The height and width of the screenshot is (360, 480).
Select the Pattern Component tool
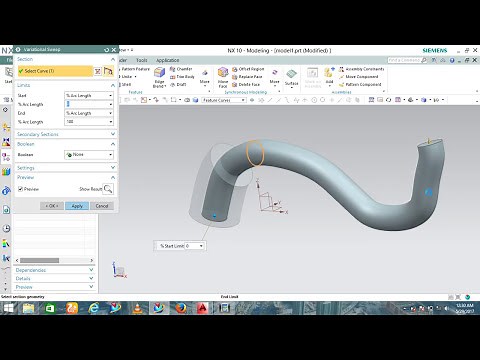coord(360,85)
